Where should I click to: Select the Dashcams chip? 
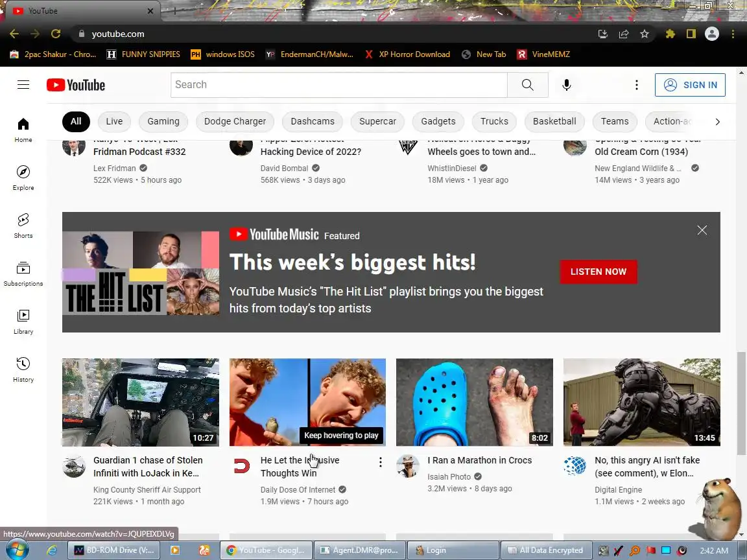[313, 121]
